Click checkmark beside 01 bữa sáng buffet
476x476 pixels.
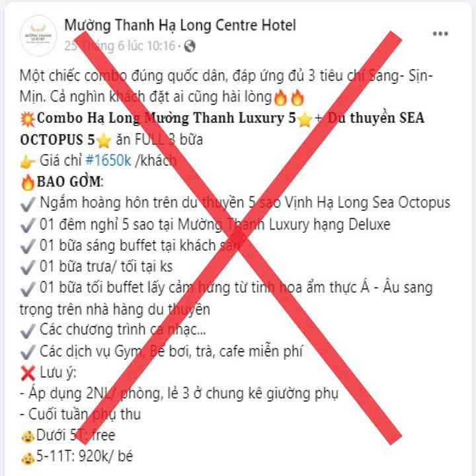click(x=28, y=246)
